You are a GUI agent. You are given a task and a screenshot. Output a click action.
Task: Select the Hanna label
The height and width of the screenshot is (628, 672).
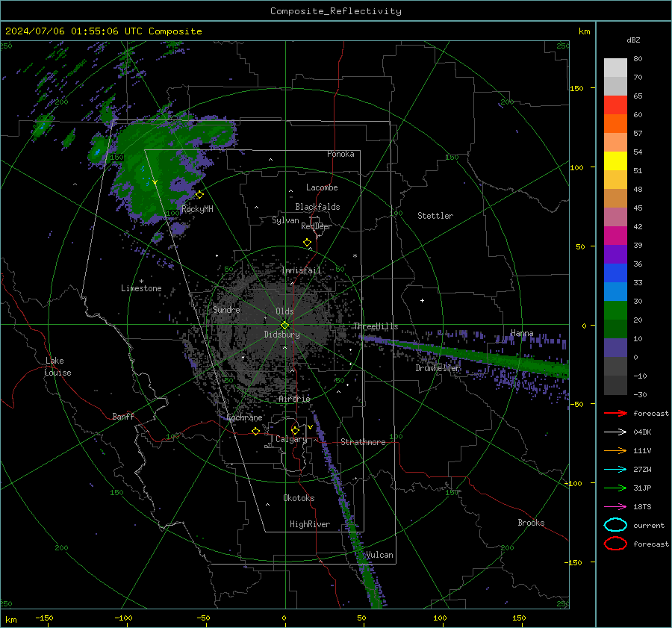click(522, 333)
